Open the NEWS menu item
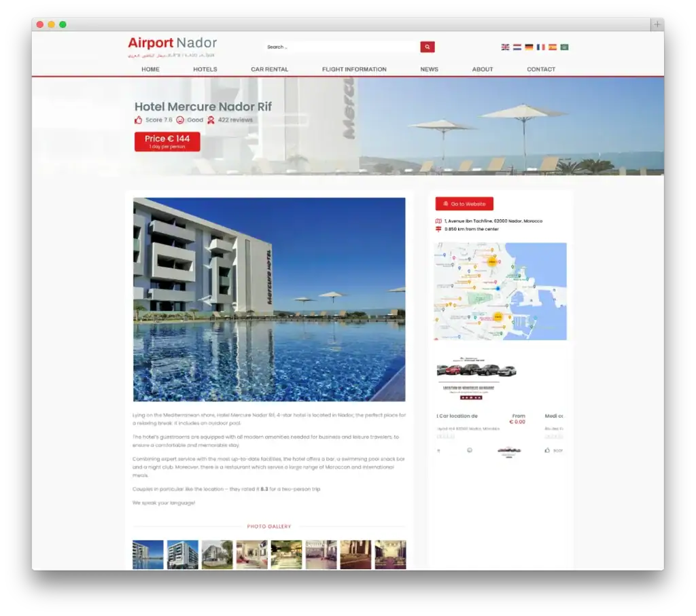This screenshot has height=616, width=696. pyautogui.click(x=430, y=69)
